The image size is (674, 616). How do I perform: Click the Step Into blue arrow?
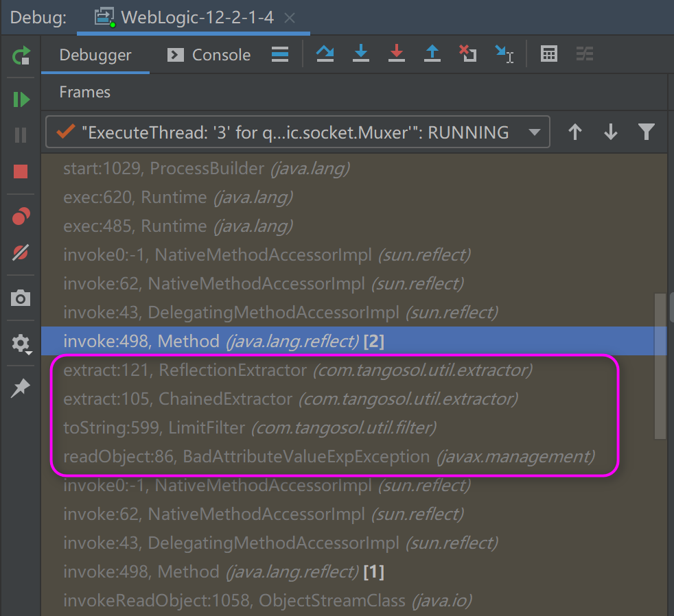360,54
